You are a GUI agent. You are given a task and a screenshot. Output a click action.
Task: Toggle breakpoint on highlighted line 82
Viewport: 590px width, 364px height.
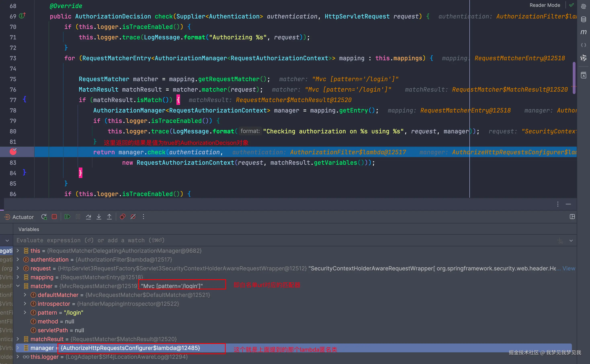click(x=13, y=152)
